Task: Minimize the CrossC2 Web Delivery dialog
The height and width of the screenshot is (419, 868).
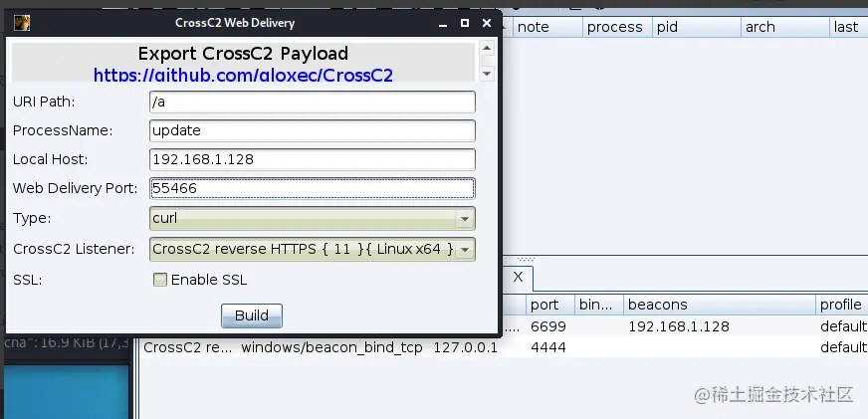Action: click(442, 24)
